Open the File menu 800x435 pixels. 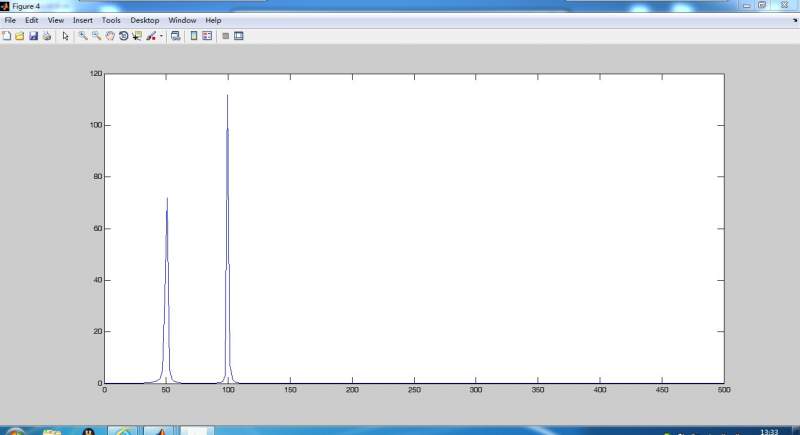tap(10, 20)
